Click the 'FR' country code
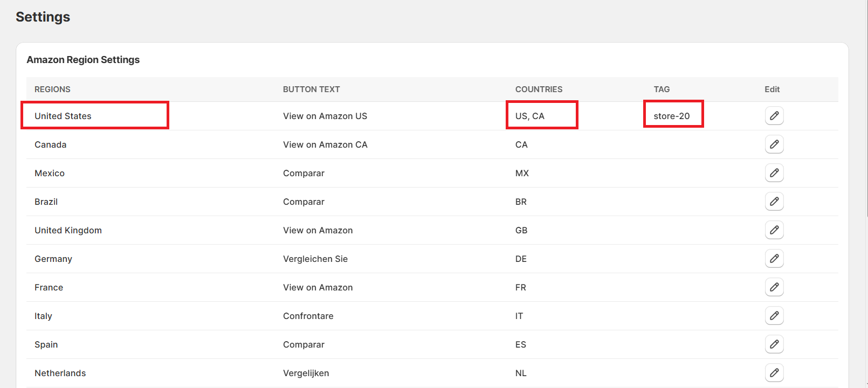Screen dimensions: 868x388 tap(520, 287)
